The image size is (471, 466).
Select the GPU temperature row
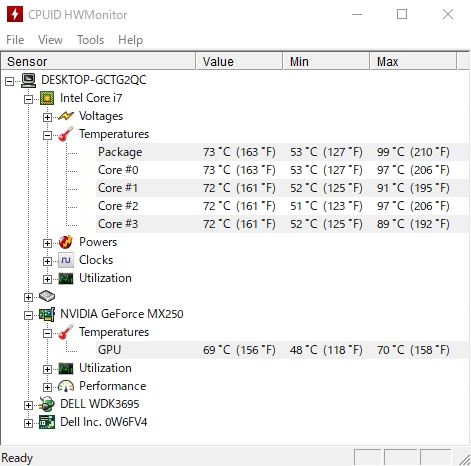(x=283, y=350)
